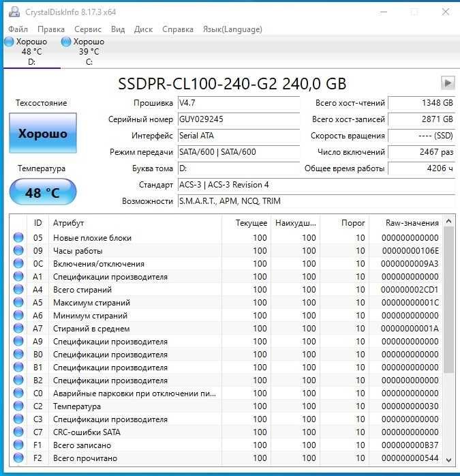Viewport: 460px width, 476px height.
Task: Click status icon of row A4 Всего стираний
Action: (x=18, y=289)
